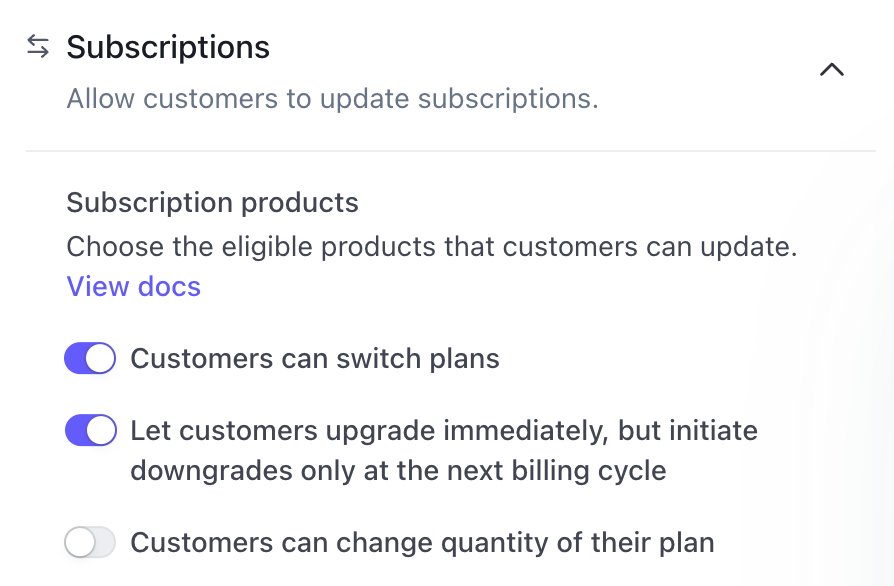
Task: Click the "Subscription products" subheading
Action: point(212,202)
